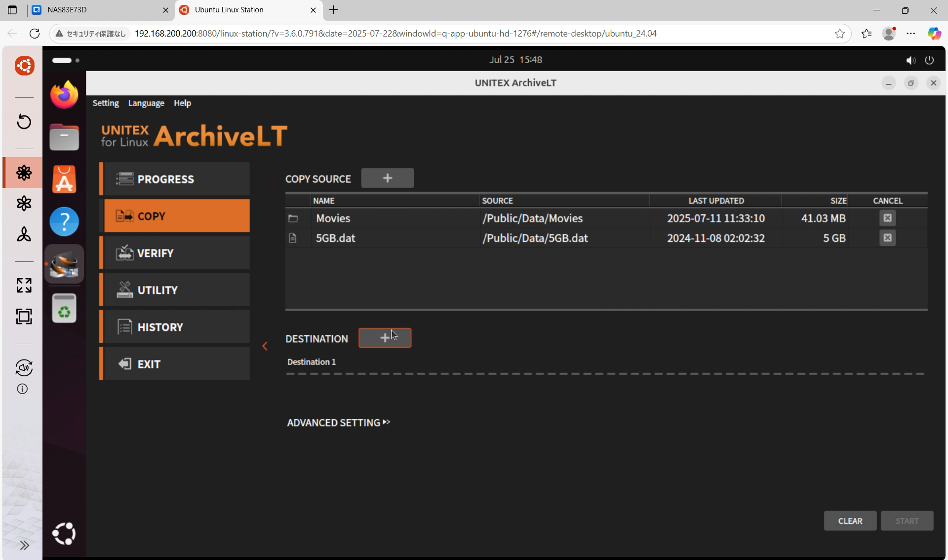Screen dimensions: 948x560
Task: Click the audio refresh icon in left sidebar
Action: (24, 367)
